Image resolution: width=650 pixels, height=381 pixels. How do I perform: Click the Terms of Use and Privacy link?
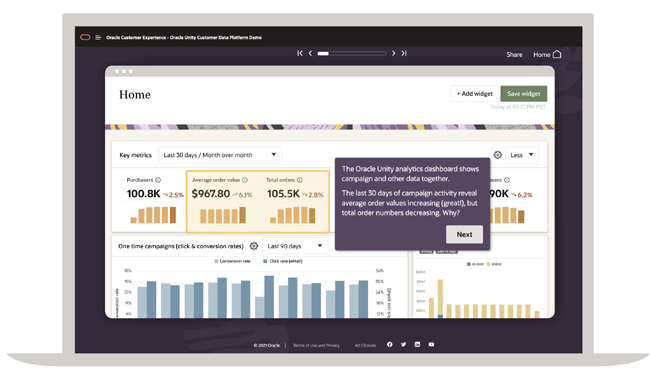316,345
